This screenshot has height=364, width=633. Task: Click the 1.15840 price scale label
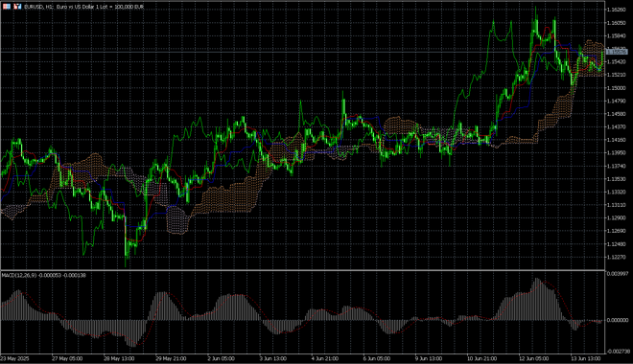[616, 35]
